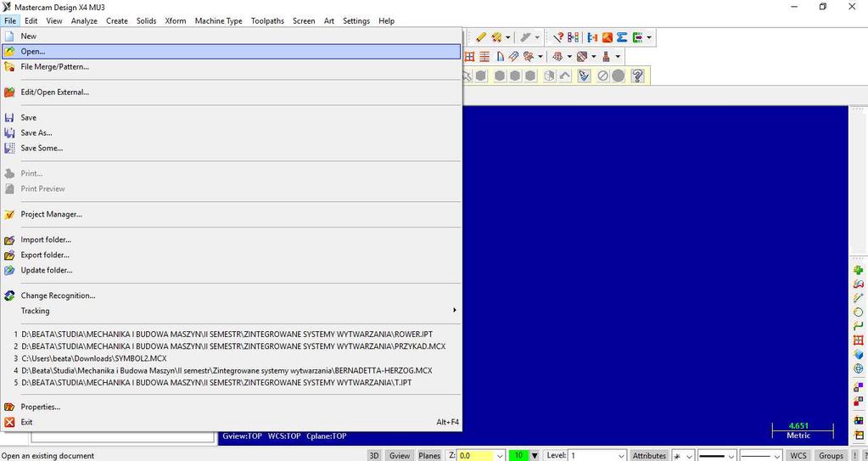868x461 pixels.
Task: Select Import folder... menu entry
Action: [x=232, y=239]
